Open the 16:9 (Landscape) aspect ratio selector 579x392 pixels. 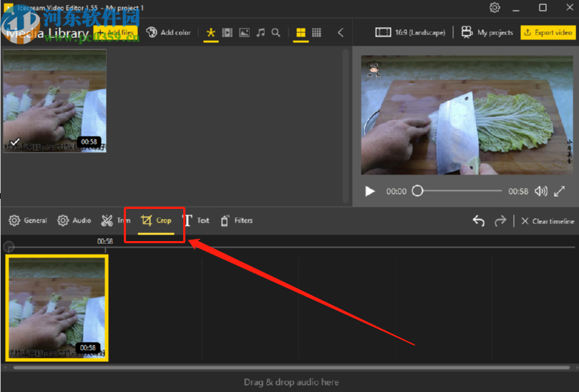(x=410, y=32)
